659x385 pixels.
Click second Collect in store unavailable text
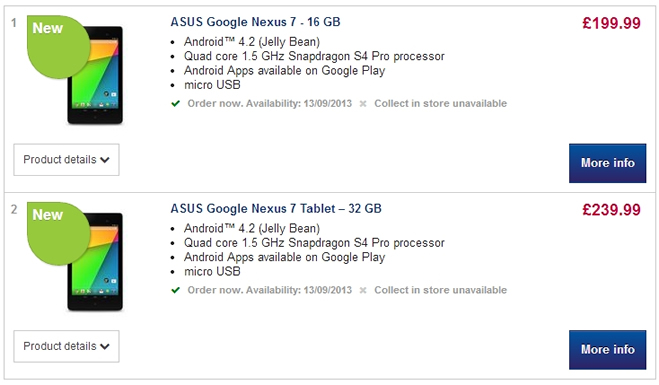[440, 290]
